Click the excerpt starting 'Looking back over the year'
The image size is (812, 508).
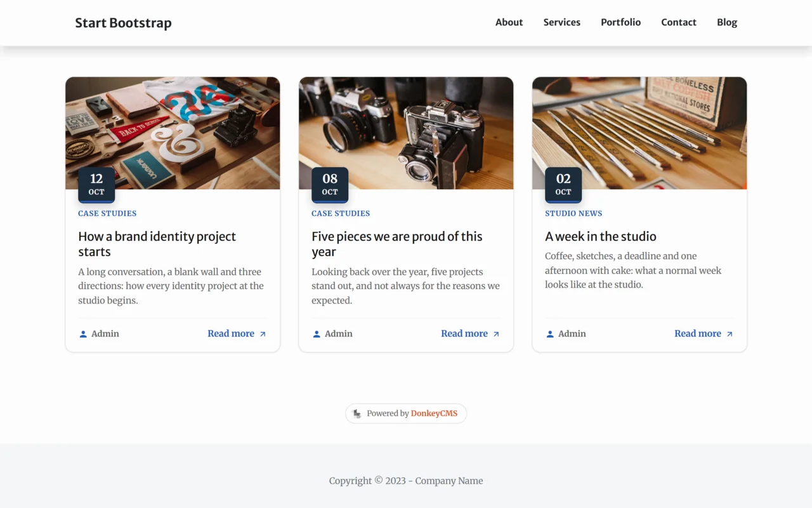[x=406, y=286]
